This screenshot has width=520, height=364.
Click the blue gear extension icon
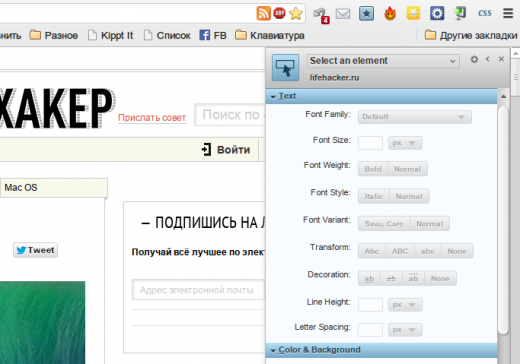pyautogui.click(x=437, y=13)
